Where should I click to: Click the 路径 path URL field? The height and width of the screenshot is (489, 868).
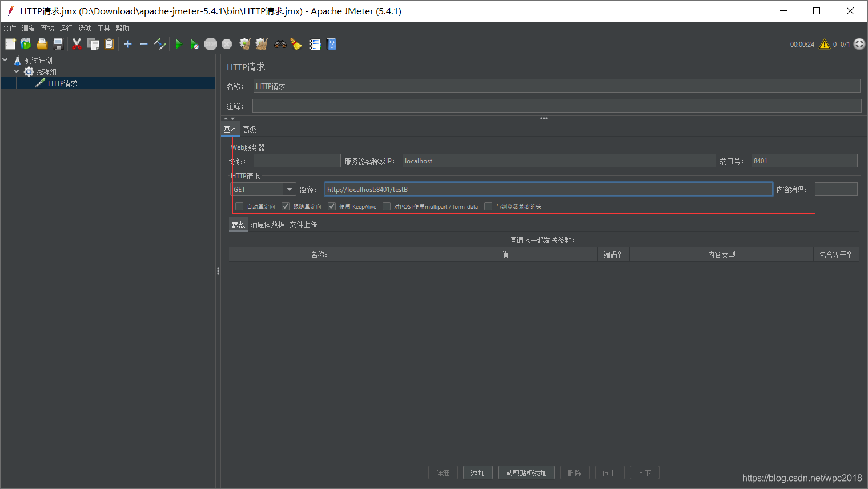(x=549, y=189)
